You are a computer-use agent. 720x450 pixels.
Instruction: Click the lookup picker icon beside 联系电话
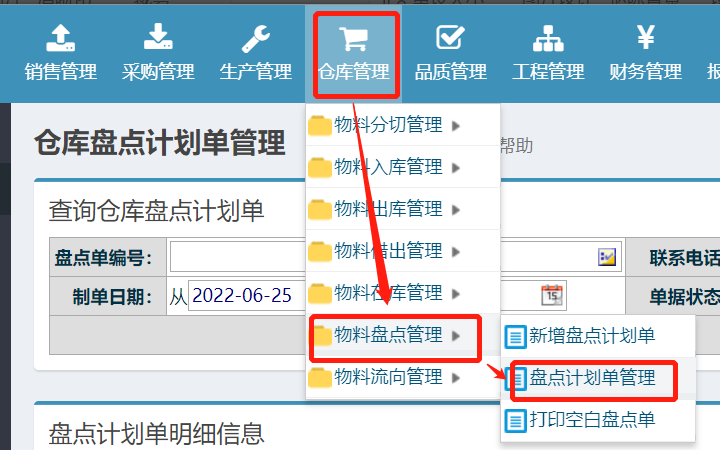[x=607, y=257]
